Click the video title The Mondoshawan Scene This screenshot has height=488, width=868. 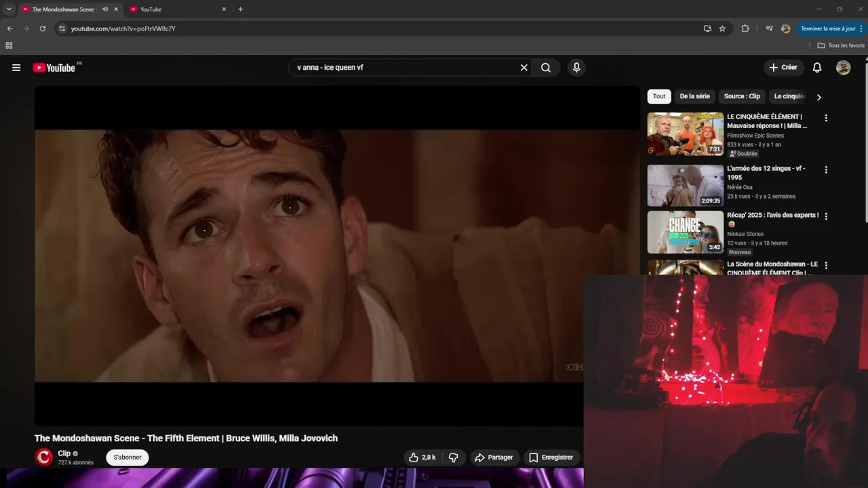tap(186, 439)
